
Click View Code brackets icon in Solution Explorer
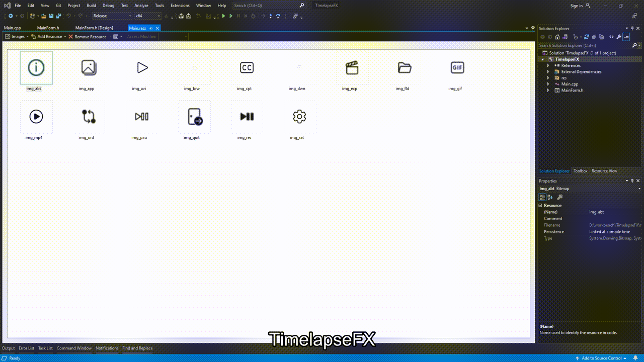pos(611,37)
